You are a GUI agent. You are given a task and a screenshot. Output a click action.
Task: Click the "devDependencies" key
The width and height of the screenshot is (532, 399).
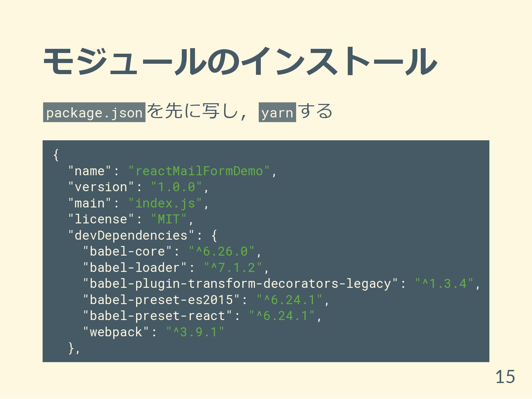point(131,236)
